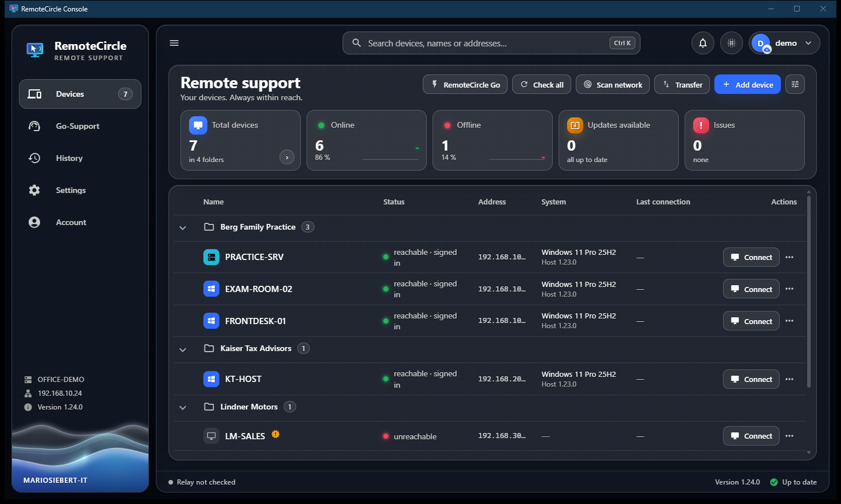Open the hamburger menu icon
Screen dimensions: 841x504
[x=174, y=43]
